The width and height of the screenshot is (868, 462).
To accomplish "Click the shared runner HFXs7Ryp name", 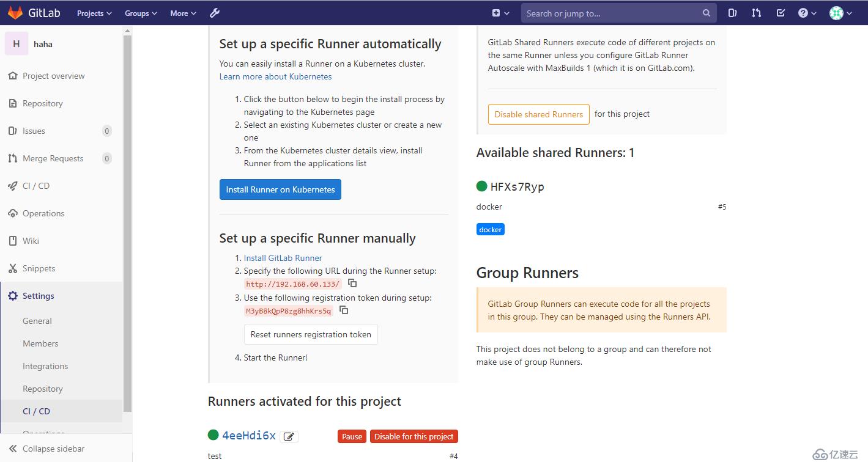I will point(517,186).
